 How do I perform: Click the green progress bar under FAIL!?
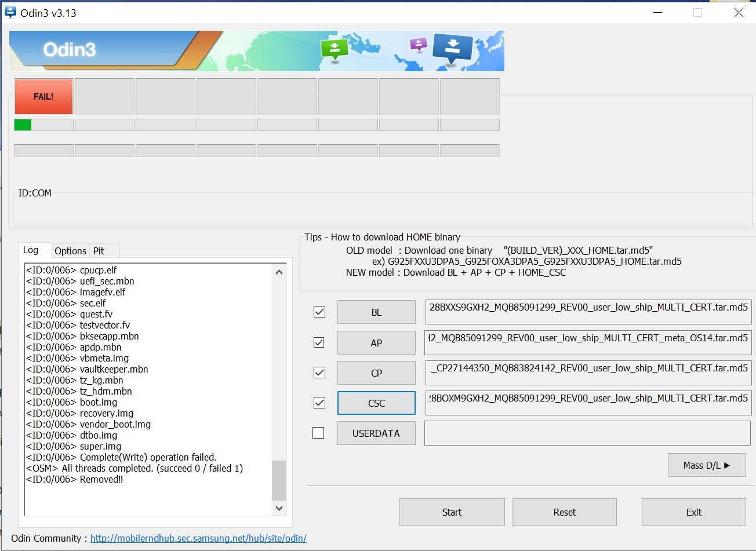43,125
